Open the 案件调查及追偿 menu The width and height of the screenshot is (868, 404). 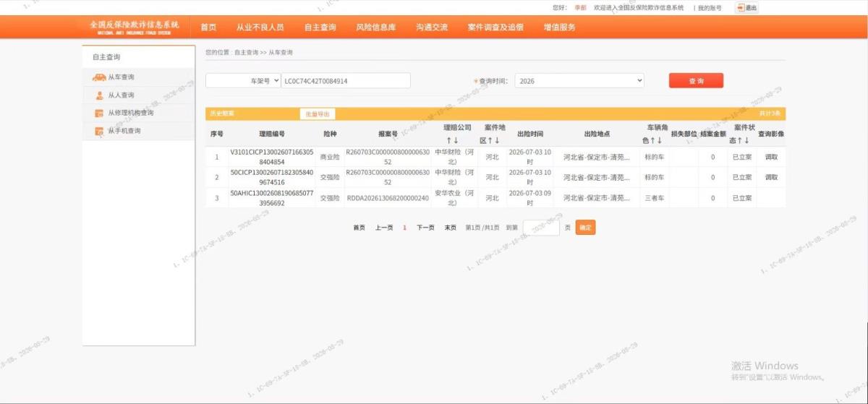pyautogui.click(x=495, y=27)
